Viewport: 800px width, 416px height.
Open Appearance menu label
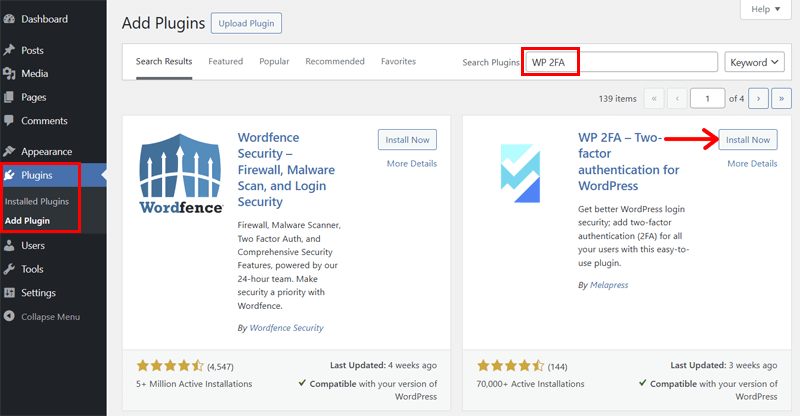pyautogui.click(x=46, y=152)
